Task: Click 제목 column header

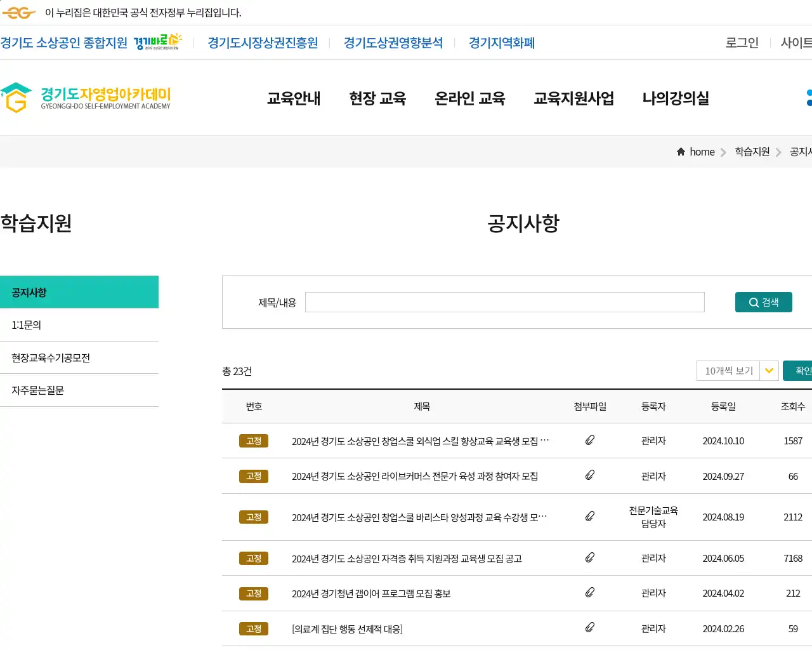Action: (422, 406)
